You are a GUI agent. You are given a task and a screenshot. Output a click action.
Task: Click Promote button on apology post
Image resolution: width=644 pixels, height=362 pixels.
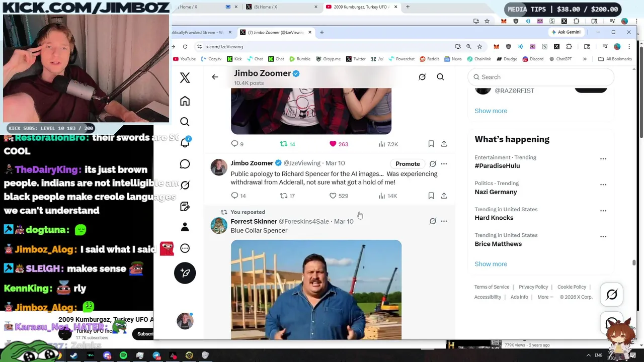408,164
